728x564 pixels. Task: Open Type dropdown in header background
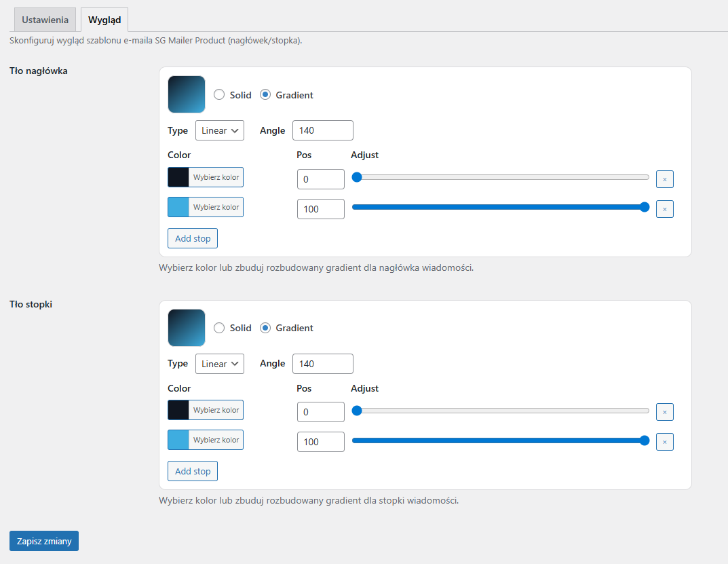coord(219,130)
